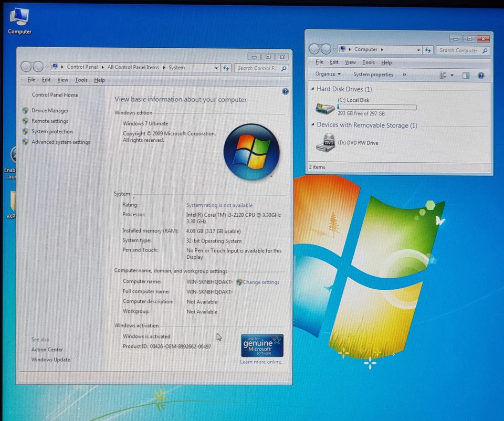Viewport: 504px width, 421px height.
Task: Show more toolbar commands chevron in Computer window
Action: pos(404,75)
